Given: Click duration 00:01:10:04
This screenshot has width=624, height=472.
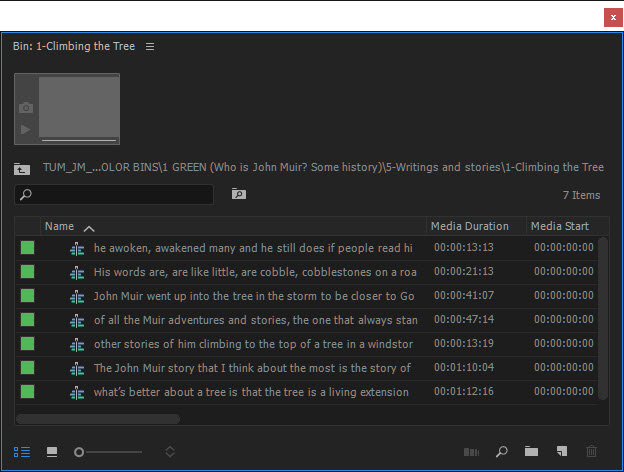Looking at the screenshot, I should pyautogui.click(x=464, y=367).
